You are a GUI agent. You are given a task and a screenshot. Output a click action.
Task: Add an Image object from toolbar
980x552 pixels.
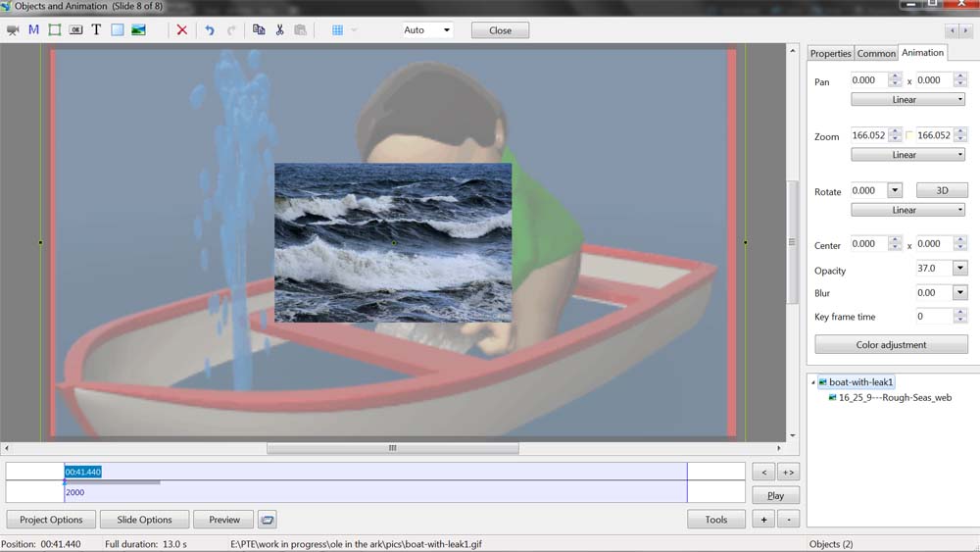click(138, 30)
